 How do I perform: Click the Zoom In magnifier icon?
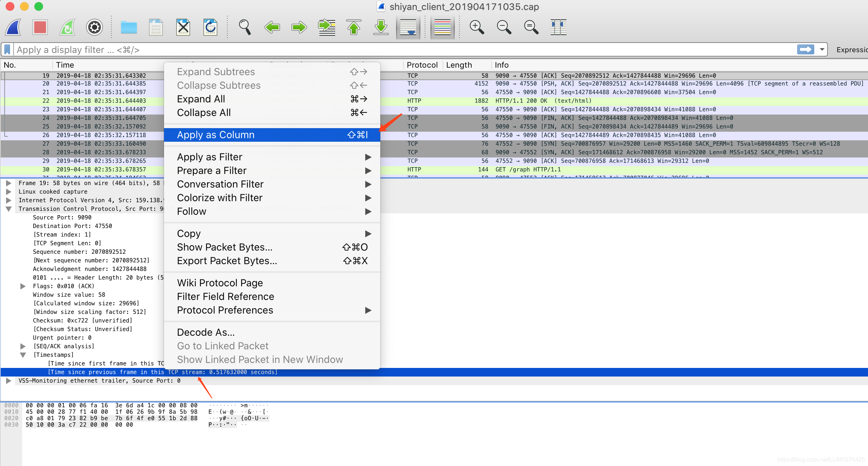[476, 27]
